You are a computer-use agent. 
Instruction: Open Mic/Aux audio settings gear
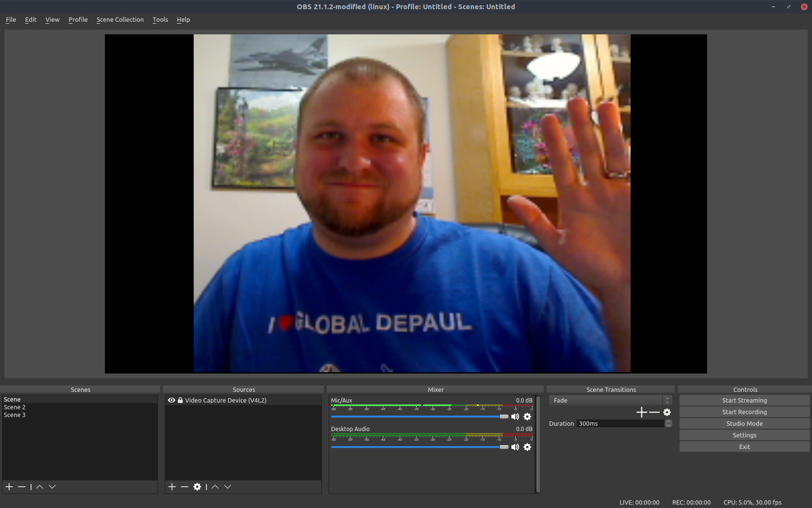pyautogui.click(x=527, y=417)
